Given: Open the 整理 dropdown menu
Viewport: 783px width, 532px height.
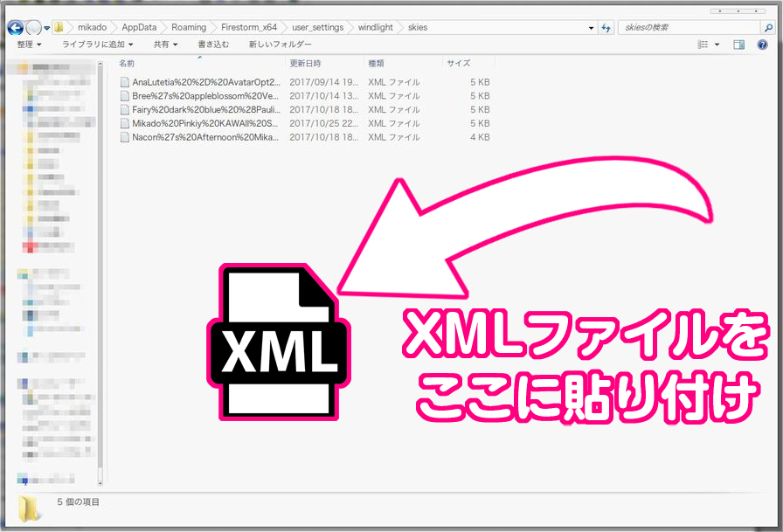Looking at the screenshot, I should (26, 45).
